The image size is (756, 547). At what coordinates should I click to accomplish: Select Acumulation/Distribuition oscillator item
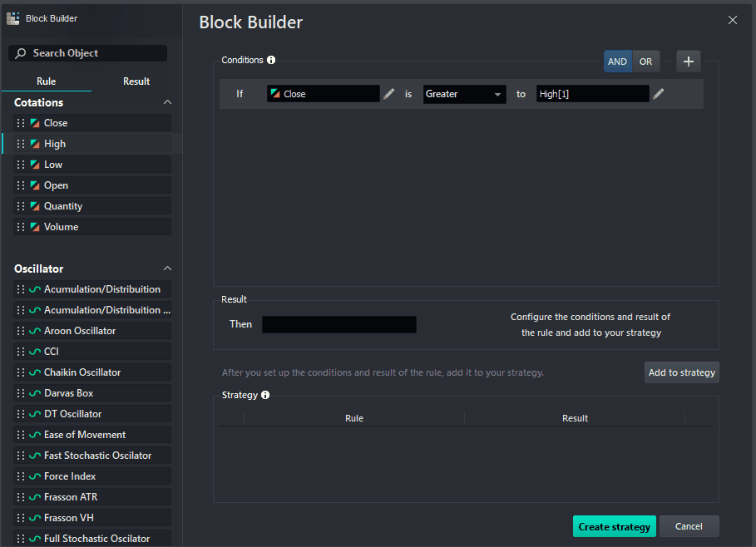92,289
